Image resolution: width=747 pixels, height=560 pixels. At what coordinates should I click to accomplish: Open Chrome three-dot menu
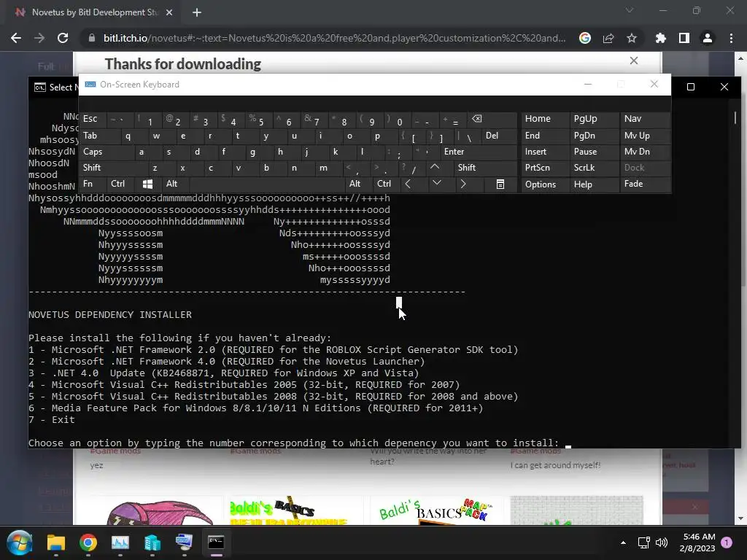click(x=731, y=38)
